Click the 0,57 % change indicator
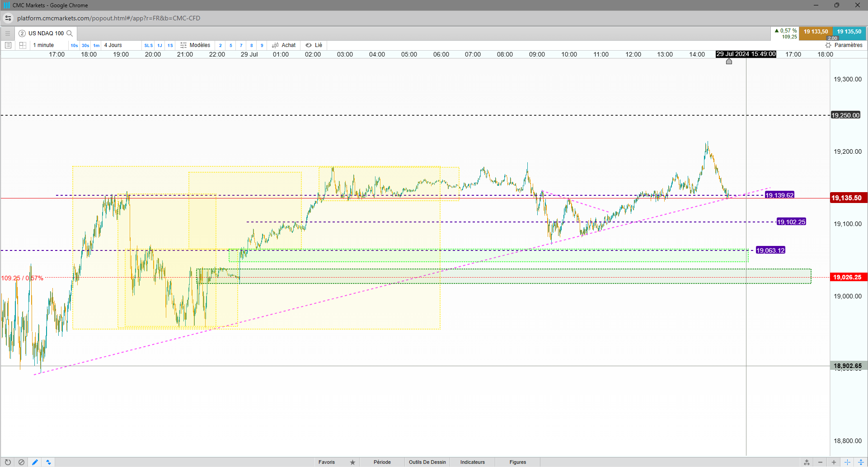Viewport: 868px width, 467px height. tap(786, 31)
